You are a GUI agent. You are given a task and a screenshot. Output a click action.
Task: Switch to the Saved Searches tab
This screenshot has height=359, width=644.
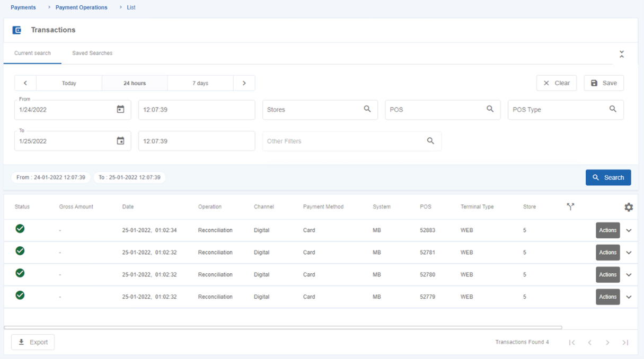pos(92,53)
